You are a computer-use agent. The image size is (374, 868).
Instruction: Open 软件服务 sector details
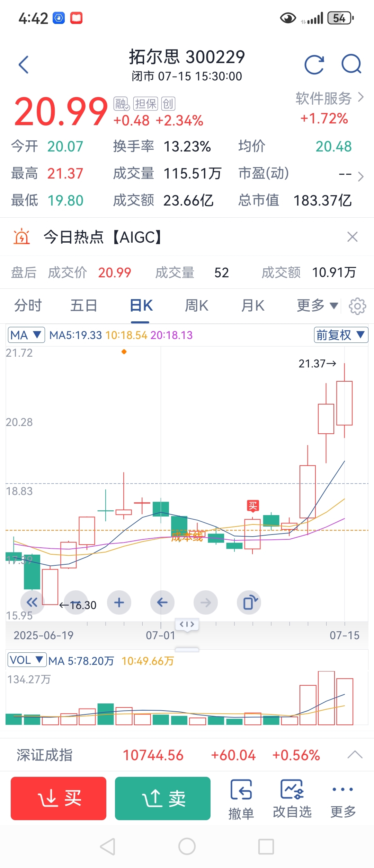point(329,98)
